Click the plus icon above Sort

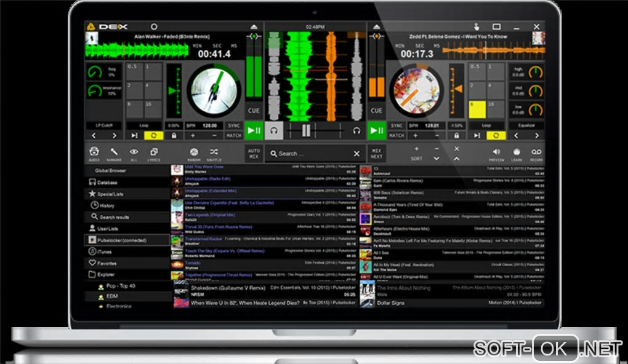pos(417,149)
